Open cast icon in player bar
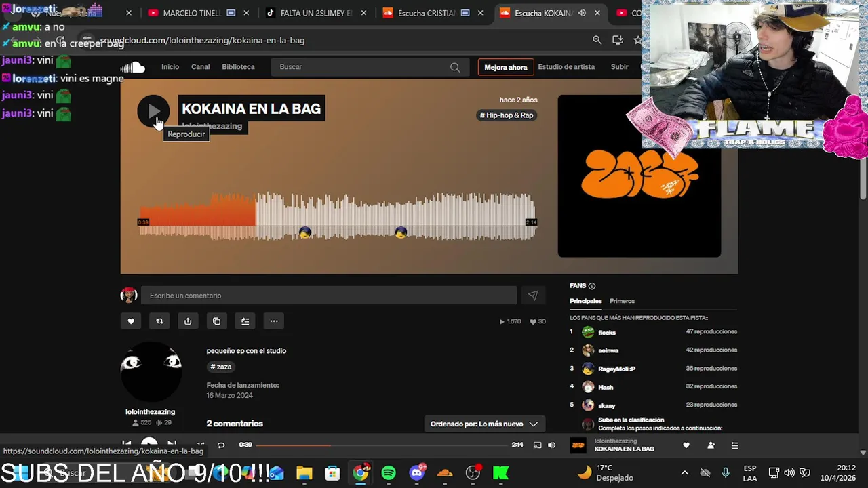 pyautogui.click(x=537, y=445)
